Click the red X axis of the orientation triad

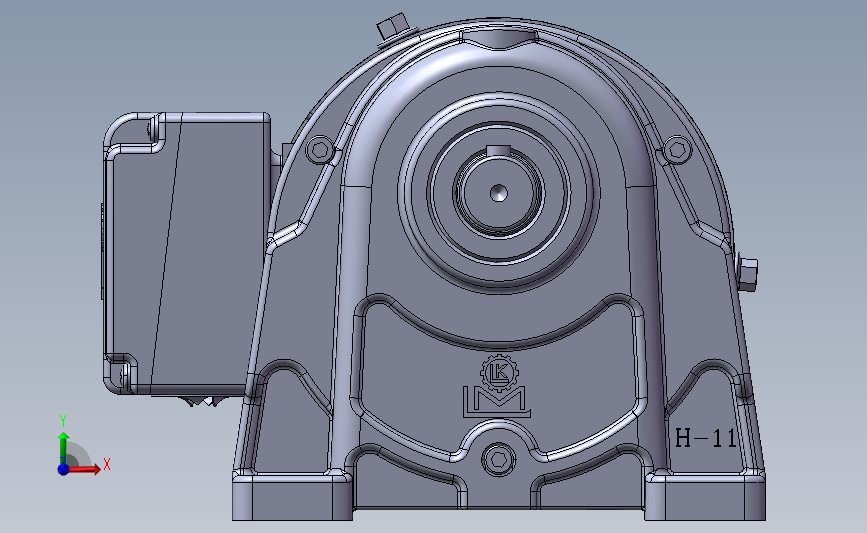click(84, 469)
